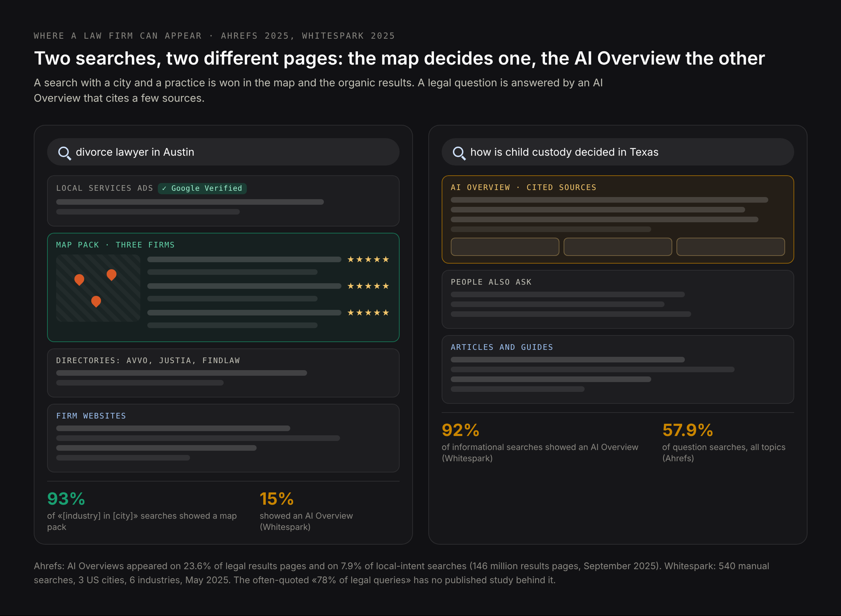Screen dimensions: 841x616
Task: Focus the 'how is child custody decided' search field
Action: click(x=618, y=152)
